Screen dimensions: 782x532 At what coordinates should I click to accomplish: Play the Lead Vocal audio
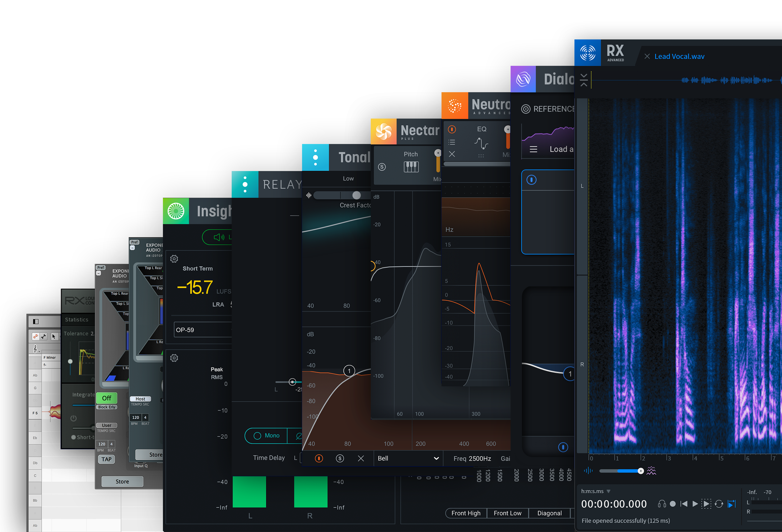tap(695, 504)
